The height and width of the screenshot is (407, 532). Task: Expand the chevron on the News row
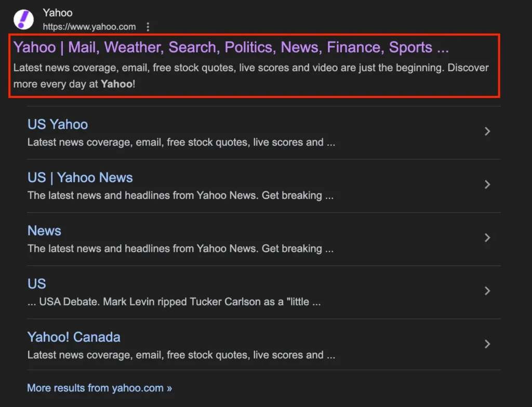point(487,238)
